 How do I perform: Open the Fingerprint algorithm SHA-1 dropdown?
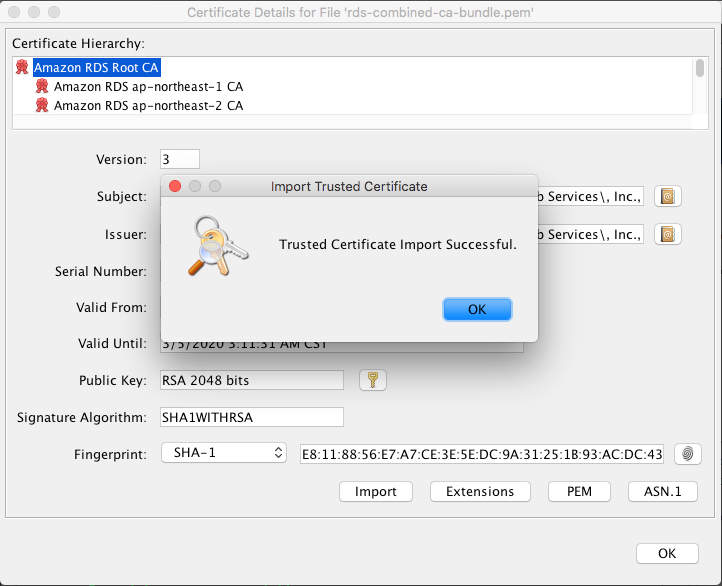[224, 453]
